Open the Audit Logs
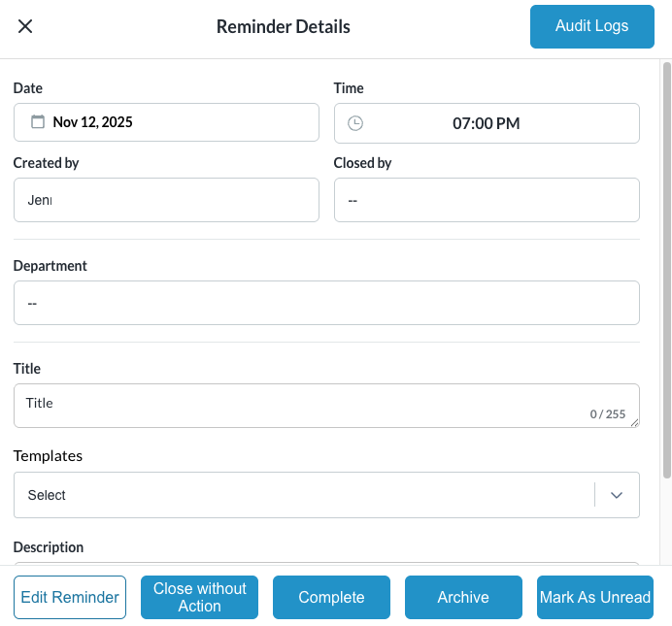The image size is (672, 626). 591,26
